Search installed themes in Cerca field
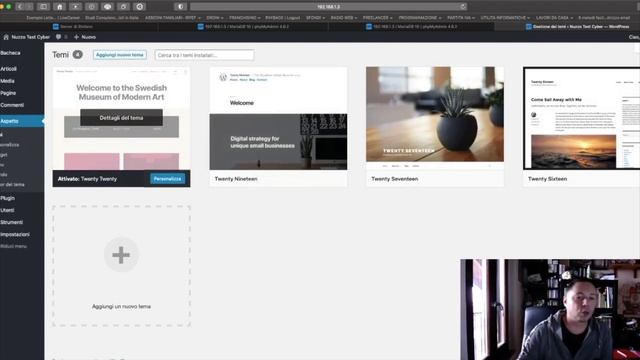Screen dimensions: 640x360 point(204,55)
